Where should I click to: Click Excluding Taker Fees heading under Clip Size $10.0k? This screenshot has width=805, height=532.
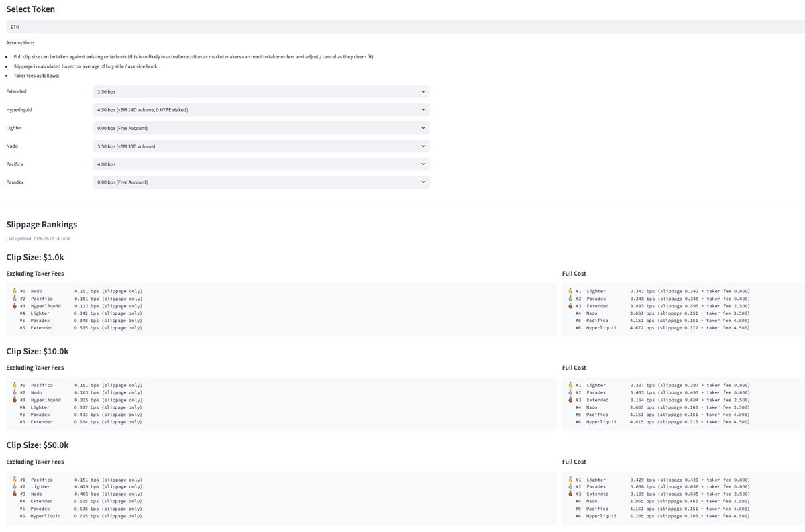click(35, 368)
